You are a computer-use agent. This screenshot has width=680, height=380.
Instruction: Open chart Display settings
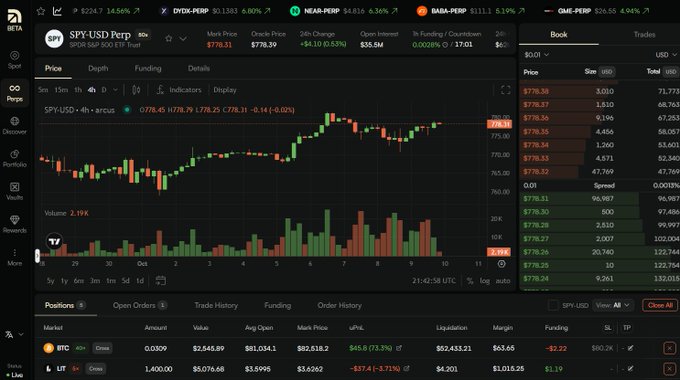click(x=225, y=90)
